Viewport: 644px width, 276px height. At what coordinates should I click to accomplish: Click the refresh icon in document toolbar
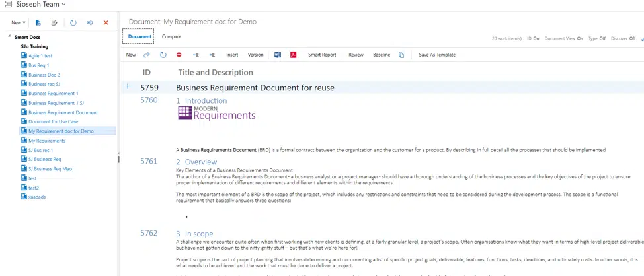[163, 55]
